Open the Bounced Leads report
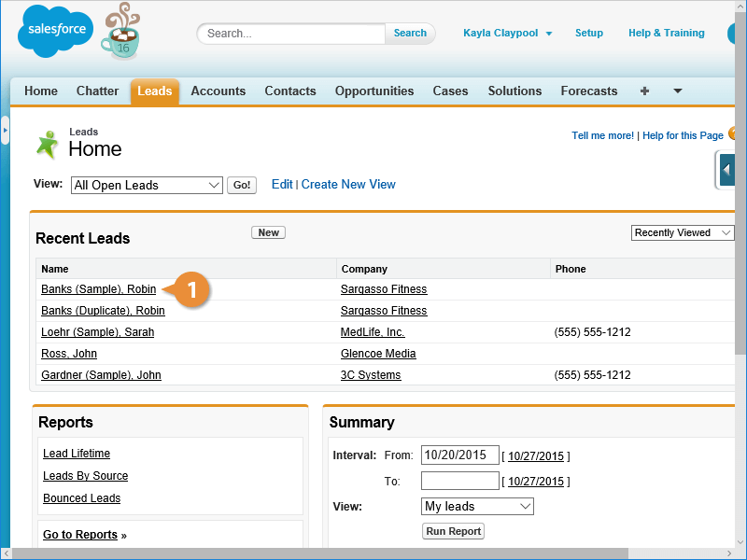Viewport: 747px width, 560px height. coord(81,498)
